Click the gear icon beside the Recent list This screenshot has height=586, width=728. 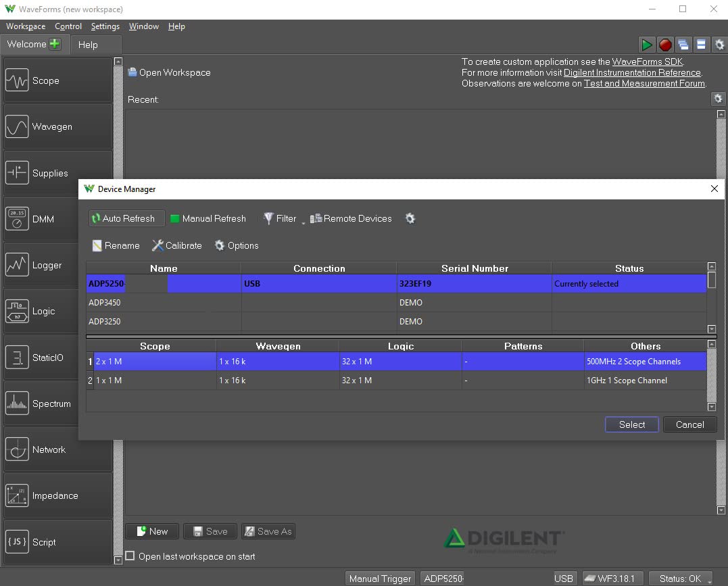718,99
